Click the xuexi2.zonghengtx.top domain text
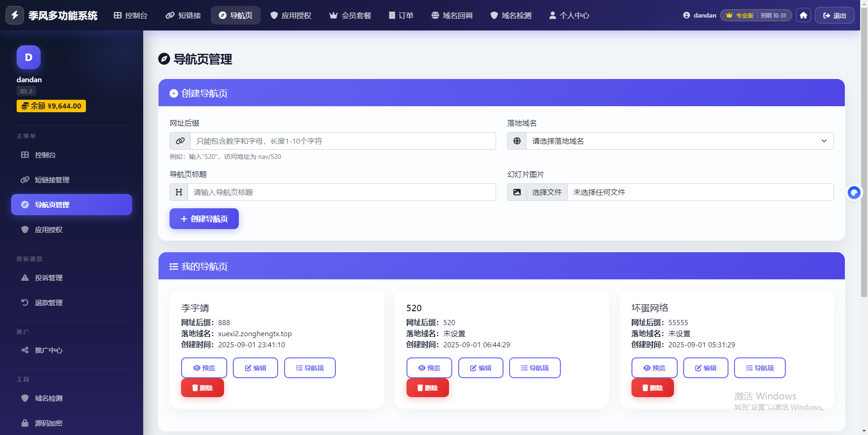Image resolution: width=868 pixels, height=435 pixels. pyautogui.click(x=255, y=333)
